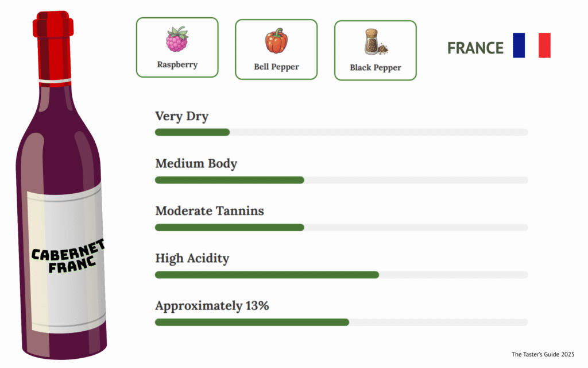Click the High Acidity heading
Viewport: 588px width, 368px height.
point(192,258)
